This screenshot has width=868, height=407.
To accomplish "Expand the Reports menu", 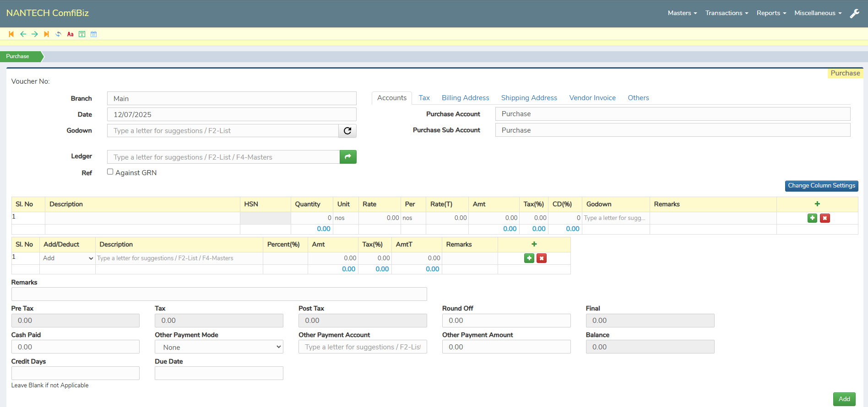I will tap(771, 13).
